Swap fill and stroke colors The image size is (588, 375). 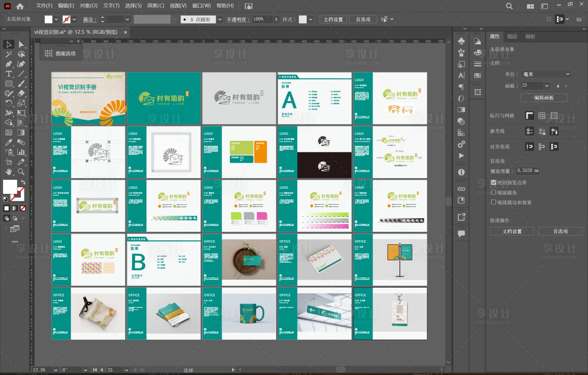pos(23,182)
